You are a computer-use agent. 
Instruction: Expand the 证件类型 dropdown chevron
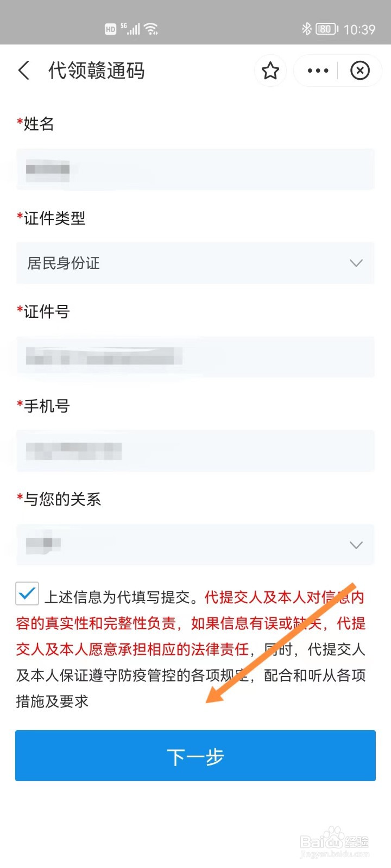356,263
